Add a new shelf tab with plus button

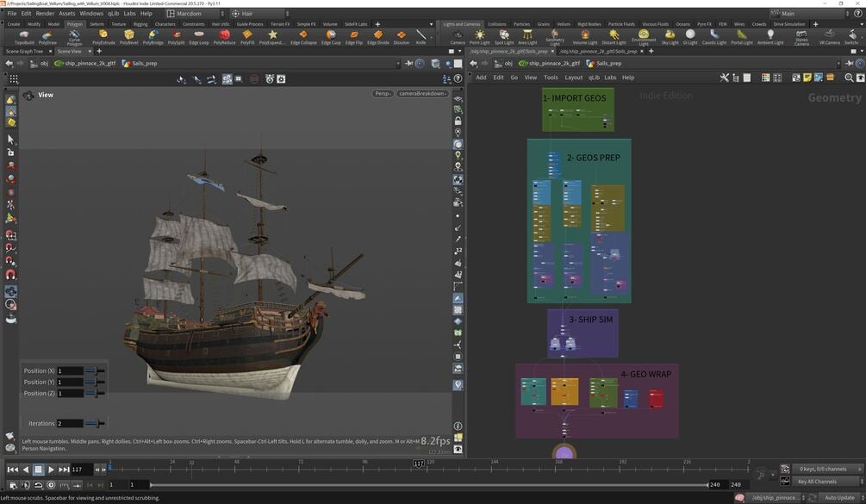coord(377,24)
